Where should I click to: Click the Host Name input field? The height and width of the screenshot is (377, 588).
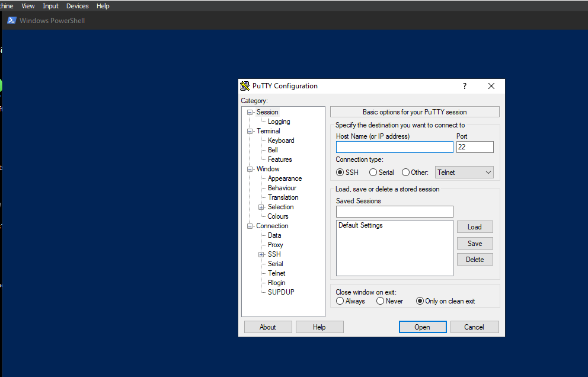(395, 146)
